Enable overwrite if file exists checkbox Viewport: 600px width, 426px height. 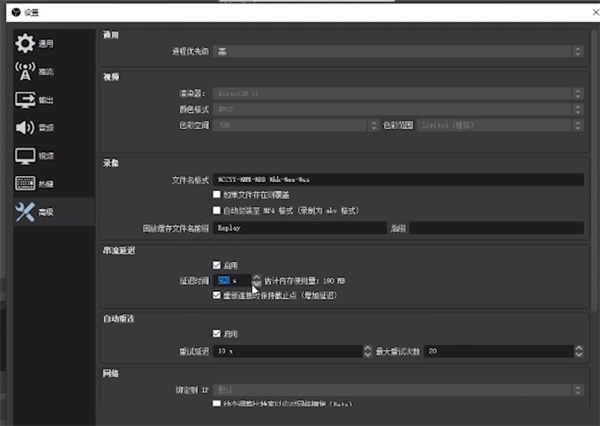tap(218, 195)
